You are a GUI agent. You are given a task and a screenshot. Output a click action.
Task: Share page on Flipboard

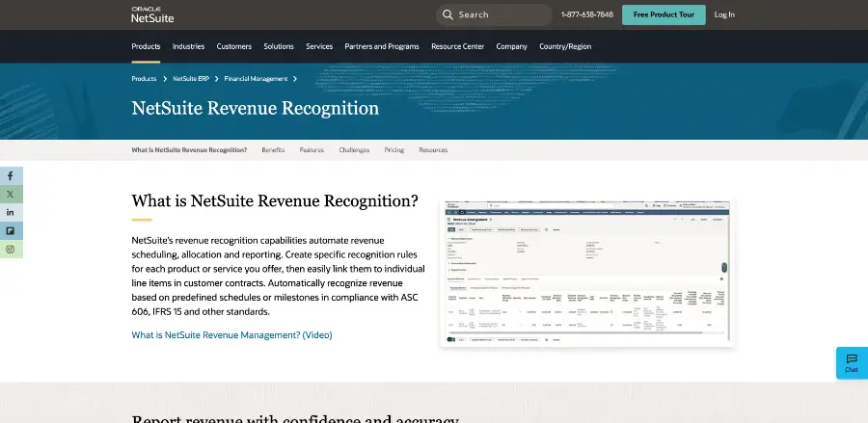click(11, 230)
